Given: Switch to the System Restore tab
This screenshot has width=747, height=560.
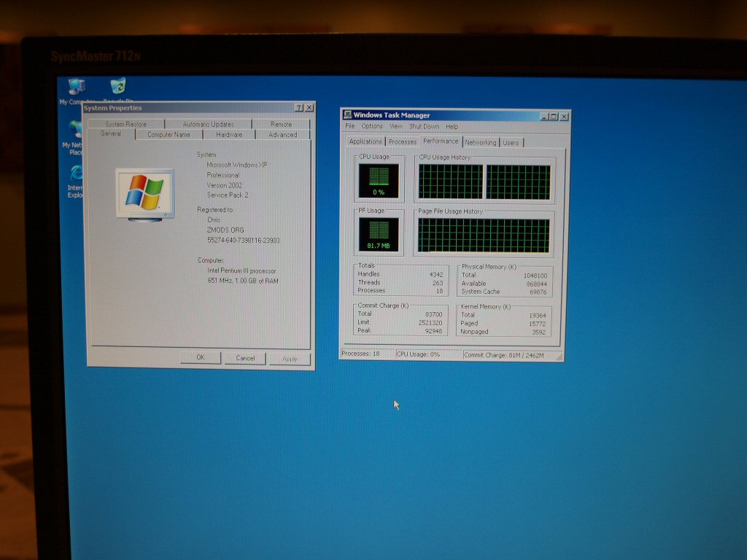Looking at the screenshot, I should coord(125,124).
